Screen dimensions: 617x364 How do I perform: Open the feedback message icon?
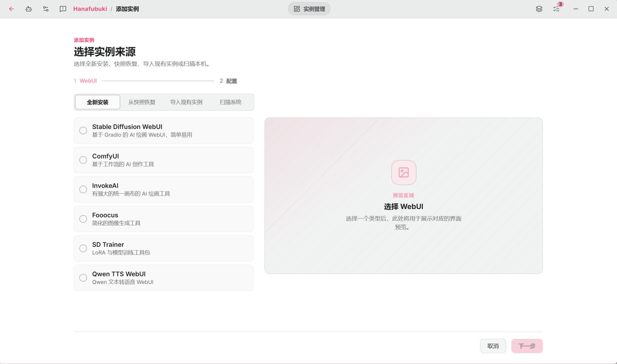(63, 9)
